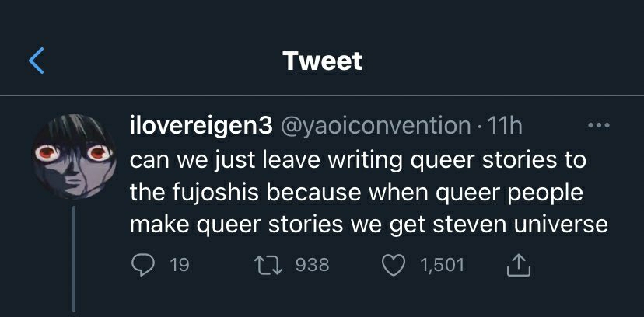Click the thread line below the avatar
The image size is (644, 317).
[74, 256]
